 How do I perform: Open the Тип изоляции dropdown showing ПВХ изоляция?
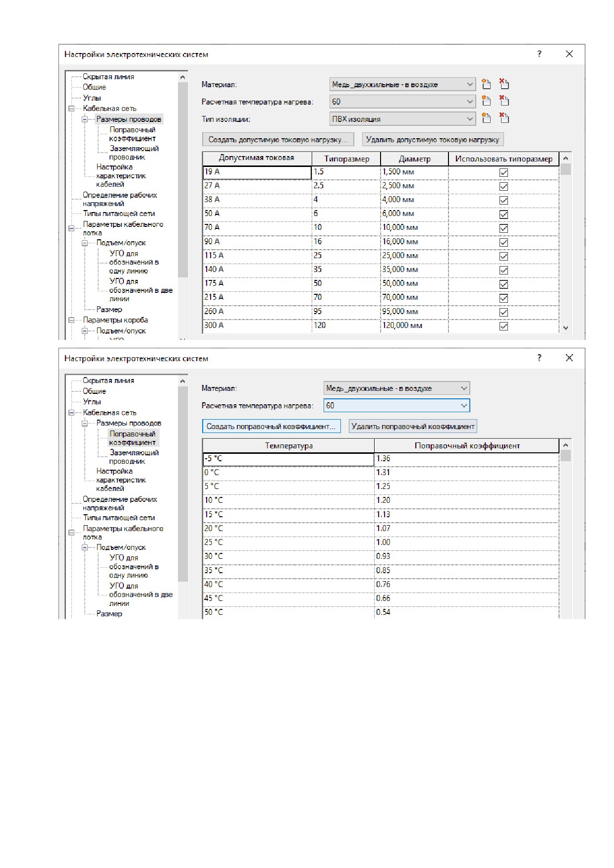coord(402,119)
